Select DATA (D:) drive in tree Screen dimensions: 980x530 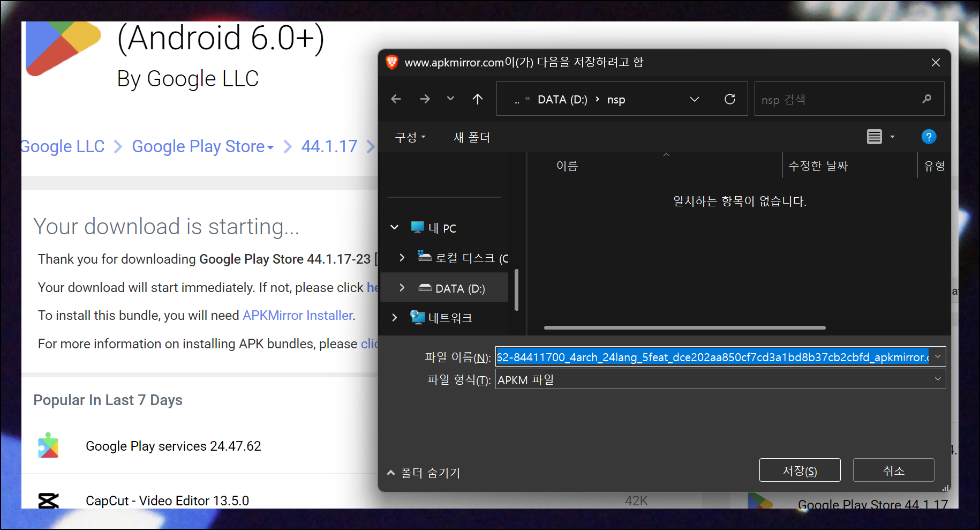point(460,289)
